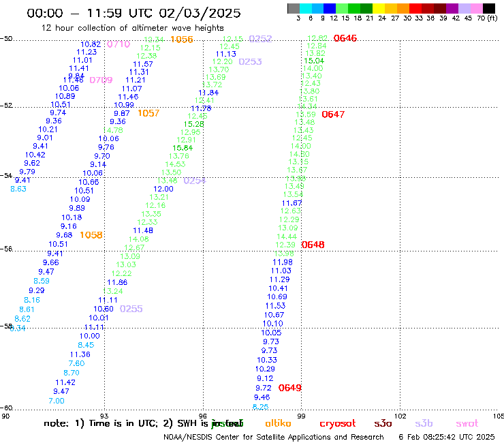The image size is (504, 443).
Task: Click the wave height value 15.04
Action: (314, 61)
